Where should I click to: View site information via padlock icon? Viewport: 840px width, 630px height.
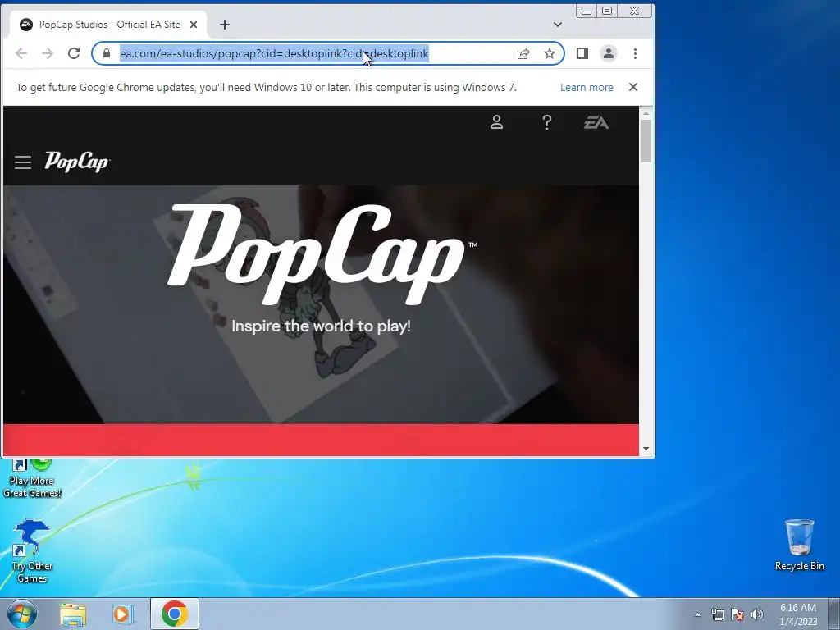[x=107, y=53]
